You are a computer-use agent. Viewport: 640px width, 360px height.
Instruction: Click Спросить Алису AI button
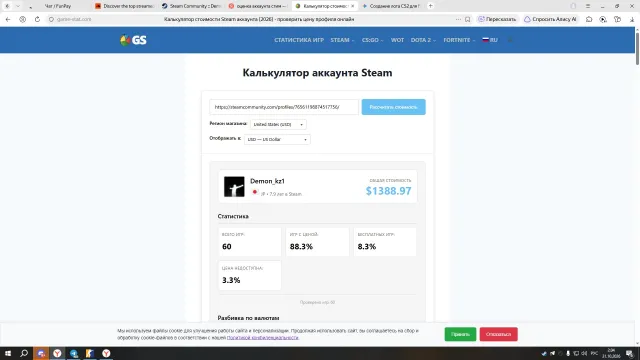[551, 19]
